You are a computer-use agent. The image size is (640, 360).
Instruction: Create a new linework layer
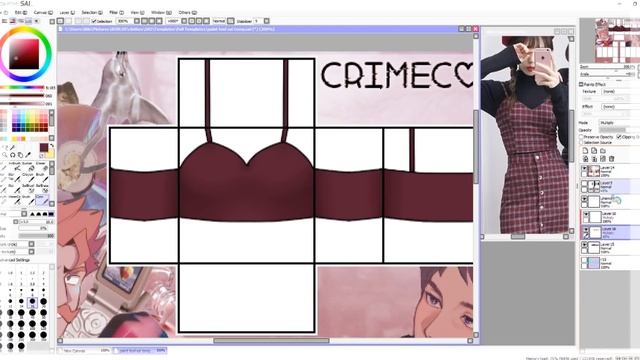(x=594, y=151)
